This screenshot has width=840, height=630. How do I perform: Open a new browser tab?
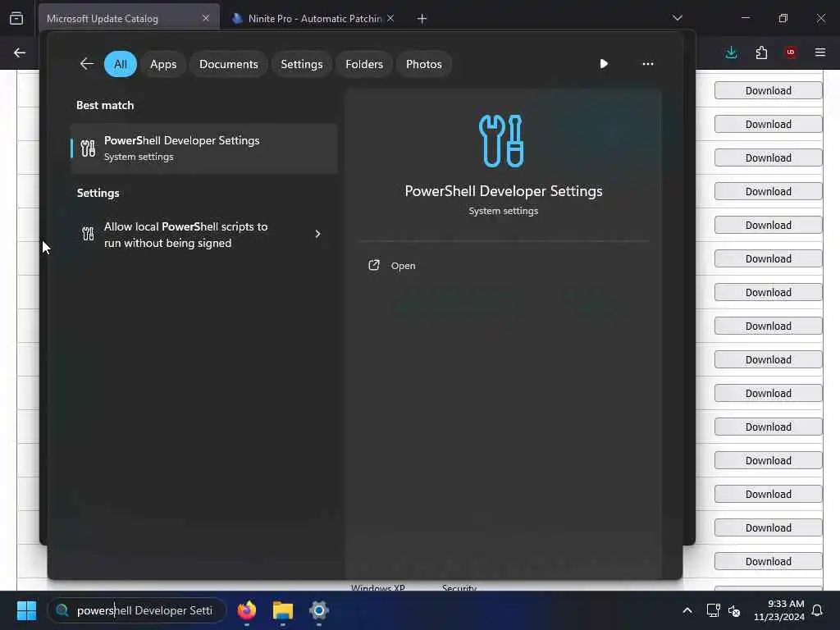tap(422, 19)
